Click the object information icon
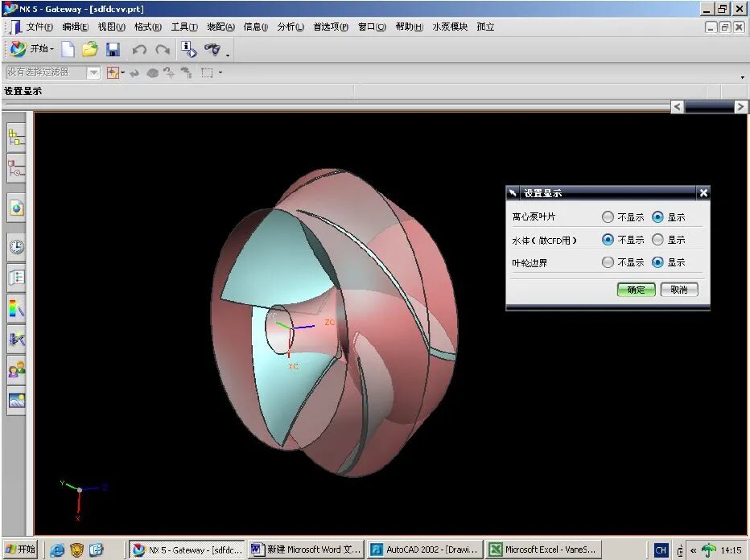This screenshot has width=750, height=560. pos(188,49)
